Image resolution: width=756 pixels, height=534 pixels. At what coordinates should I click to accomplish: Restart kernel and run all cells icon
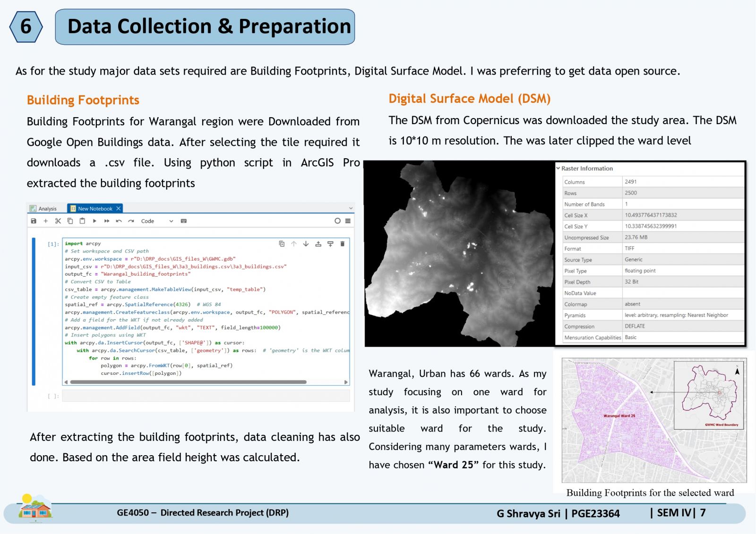click(107, 221)
